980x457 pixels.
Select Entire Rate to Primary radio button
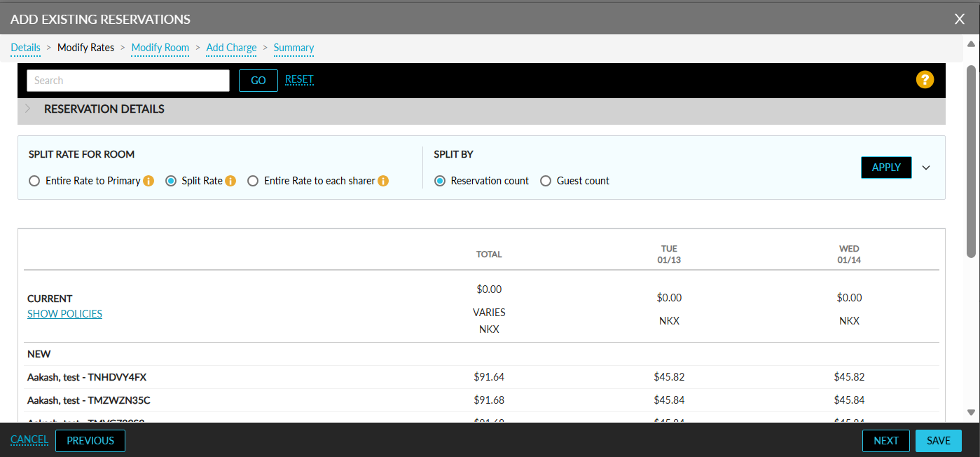coord(34,181)
